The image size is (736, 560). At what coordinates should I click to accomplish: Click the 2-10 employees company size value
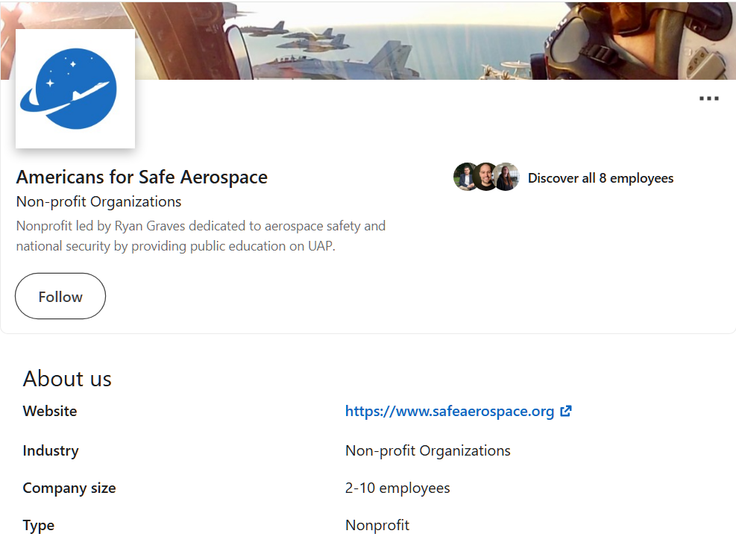click(x=397, y=488)
